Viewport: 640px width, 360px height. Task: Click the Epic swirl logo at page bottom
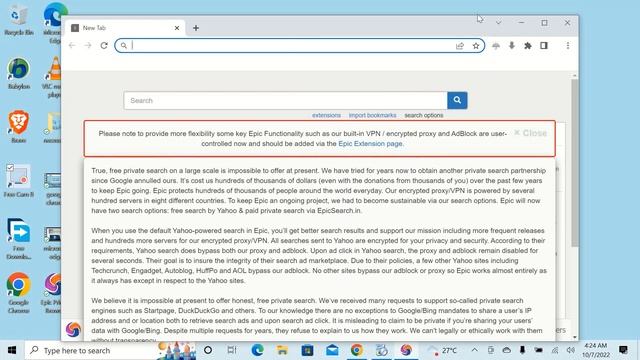click(73, 329)
